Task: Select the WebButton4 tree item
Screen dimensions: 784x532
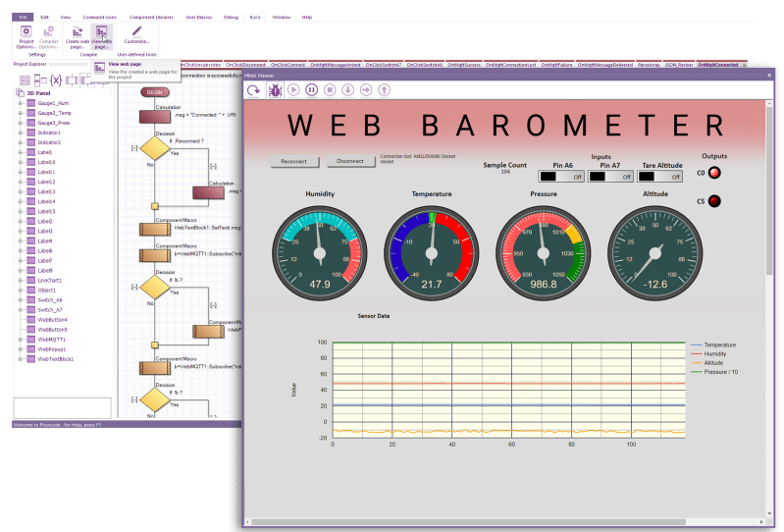Action: click(x=53, y=320)
